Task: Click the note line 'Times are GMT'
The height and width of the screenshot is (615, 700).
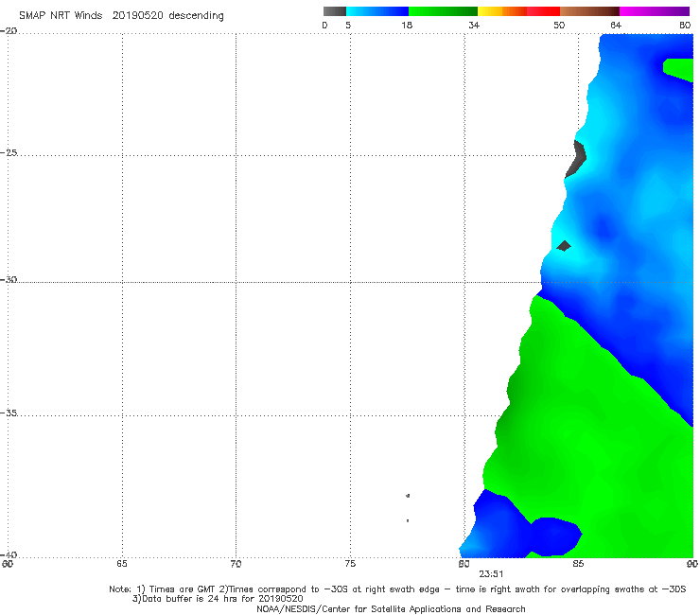Action: click(182, 589)
